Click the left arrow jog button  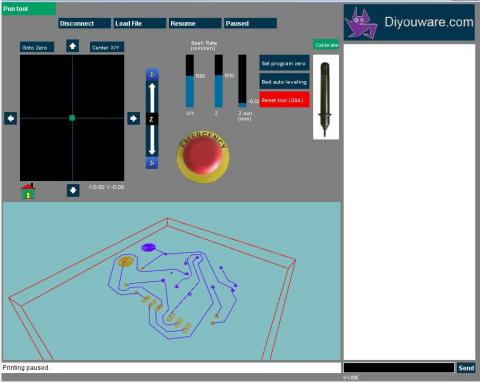click(11, 118)
